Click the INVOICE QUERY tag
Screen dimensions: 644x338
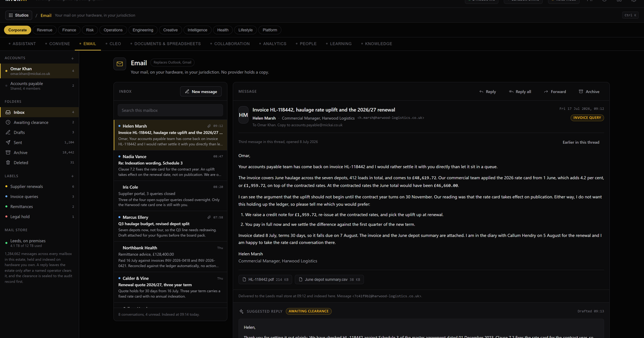pyautogui.click(x=587, y=117)
